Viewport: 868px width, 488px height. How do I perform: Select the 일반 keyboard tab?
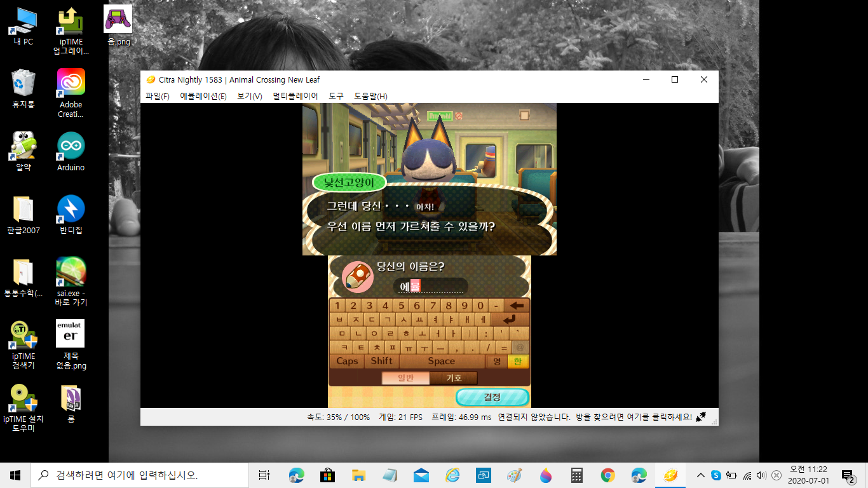(x=405, y=378)
